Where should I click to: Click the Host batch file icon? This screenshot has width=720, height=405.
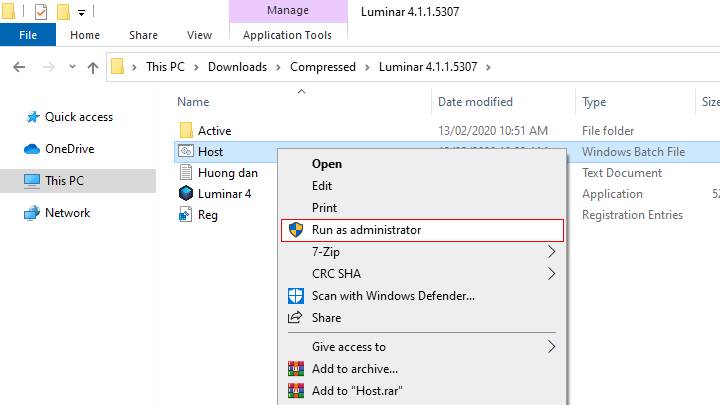click(186, 151)
